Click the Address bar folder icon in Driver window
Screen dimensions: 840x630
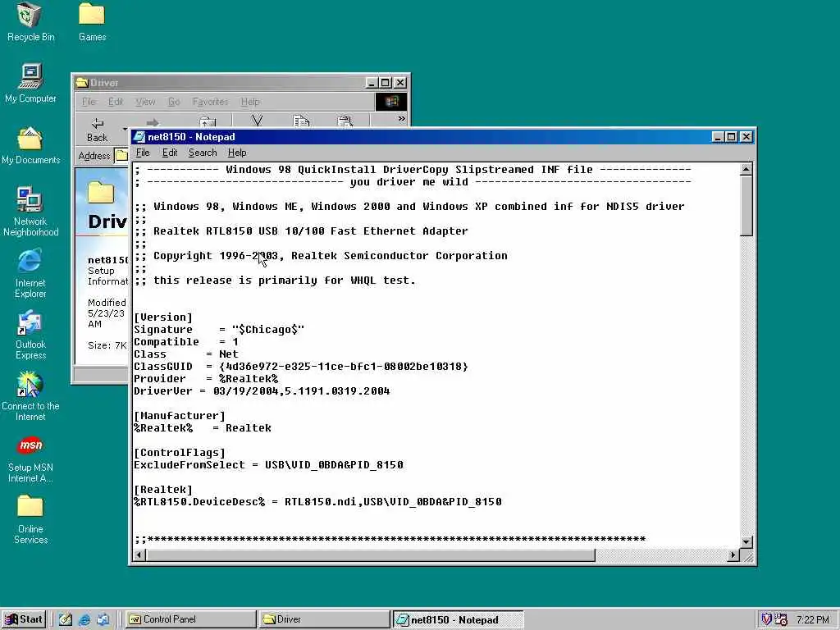[123, 156]
